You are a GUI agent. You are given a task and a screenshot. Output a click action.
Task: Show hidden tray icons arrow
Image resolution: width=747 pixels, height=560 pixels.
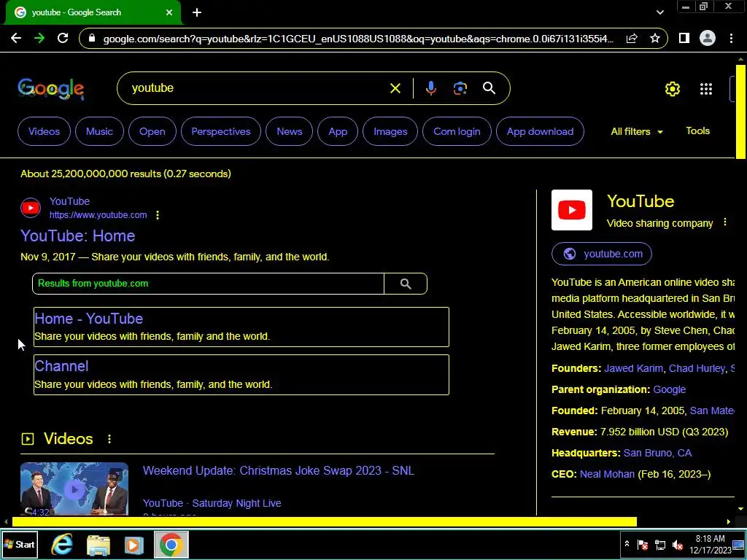point(627,544)
